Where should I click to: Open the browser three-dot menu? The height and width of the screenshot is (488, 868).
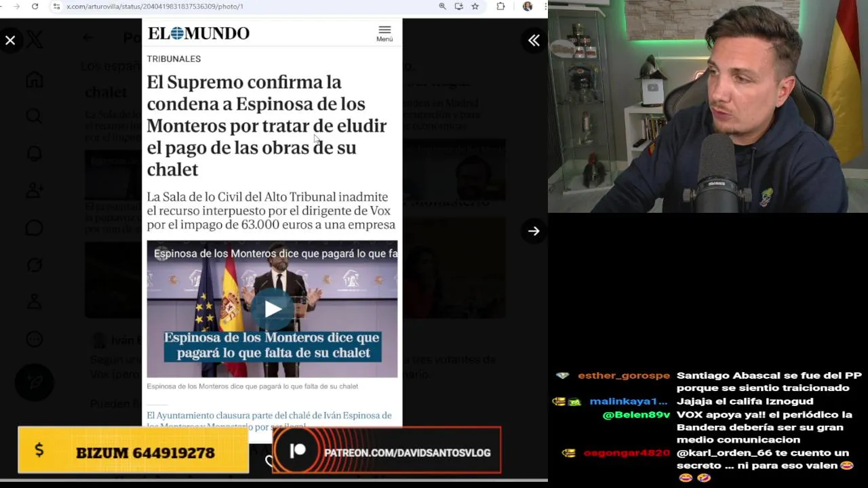[x=545, y=6]
